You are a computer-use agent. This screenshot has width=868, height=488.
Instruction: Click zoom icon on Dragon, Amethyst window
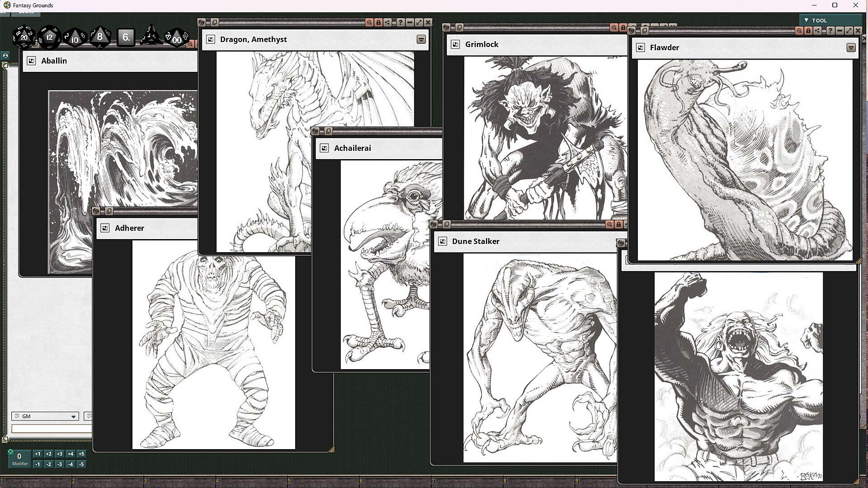[x=369, y=22]
